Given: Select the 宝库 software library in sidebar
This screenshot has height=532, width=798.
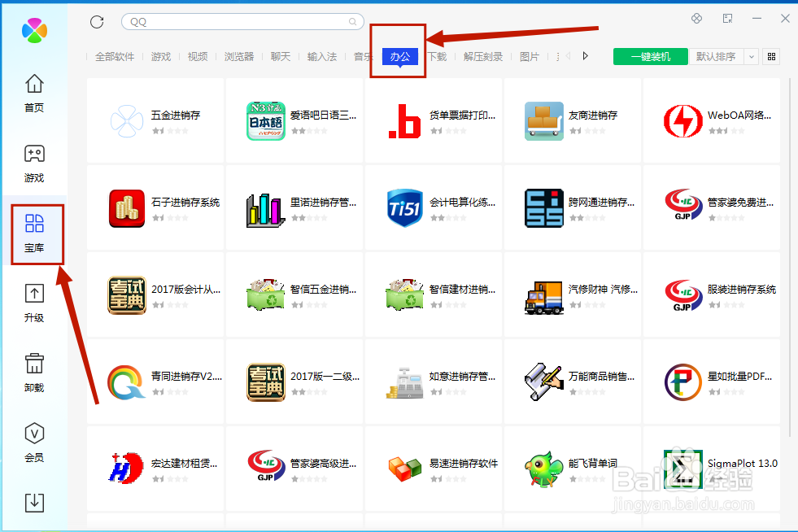Looking at the screenshot, I should click(x=34, y=233).
